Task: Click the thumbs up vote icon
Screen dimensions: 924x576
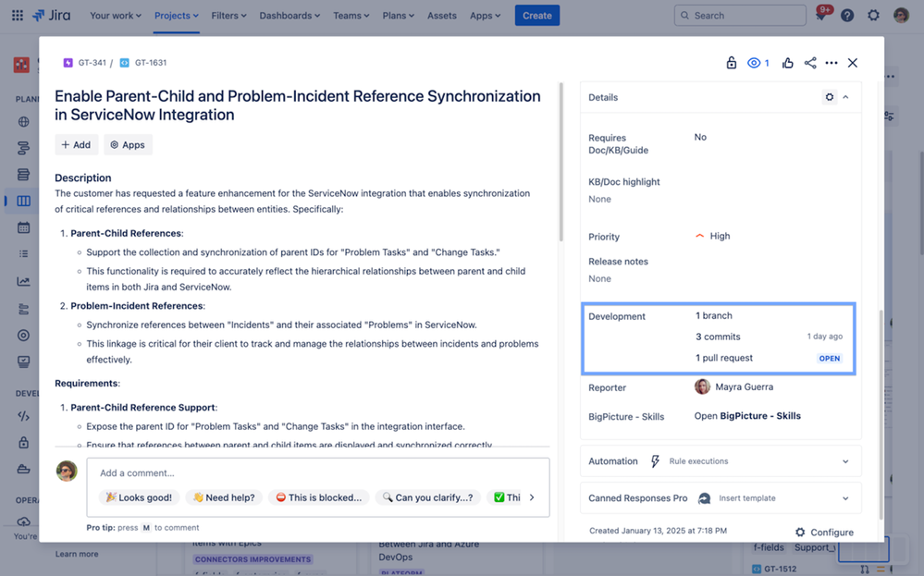Action: click(787, 63)
